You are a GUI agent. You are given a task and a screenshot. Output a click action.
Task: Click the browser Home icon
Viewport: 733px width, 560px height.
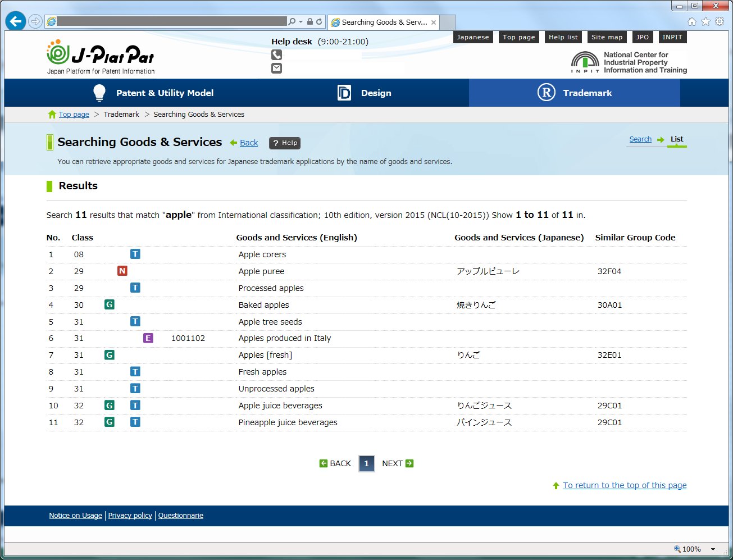691,21
